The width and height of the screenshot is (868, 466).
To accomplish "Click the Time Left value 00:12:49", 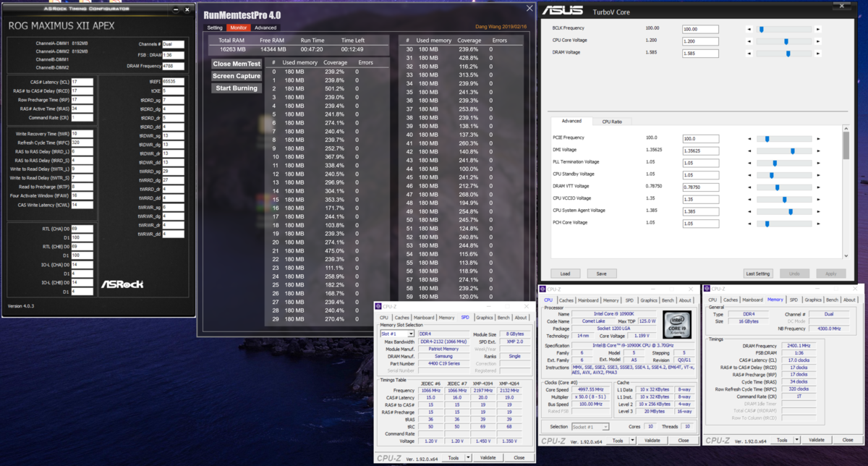I will 354,49.
